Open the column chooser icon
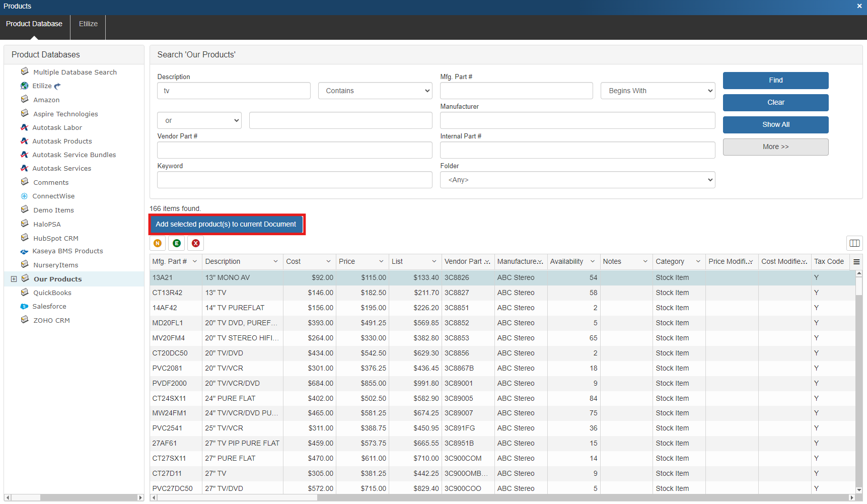The width and height of the screenshot is (867, 504). 854,243
